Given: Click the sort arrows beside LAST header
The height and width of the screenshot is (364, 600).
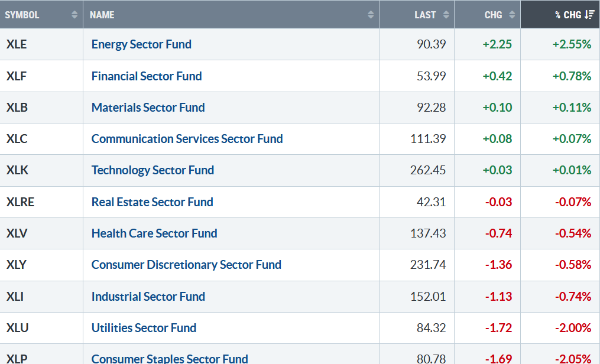Looking at the screenshot, I should pos(446,15).
